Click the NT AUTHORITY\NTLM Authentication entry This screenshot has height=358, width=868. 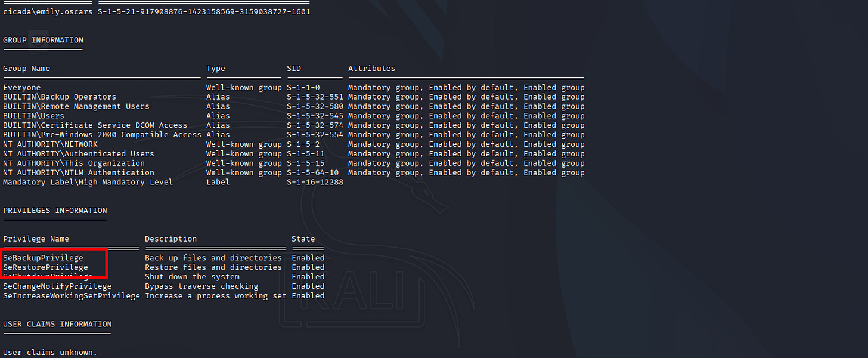click(79, 173)
